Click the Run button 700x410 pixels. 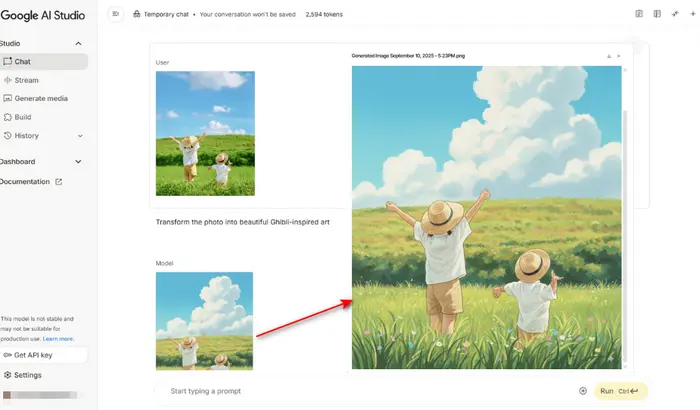[621, 391]
